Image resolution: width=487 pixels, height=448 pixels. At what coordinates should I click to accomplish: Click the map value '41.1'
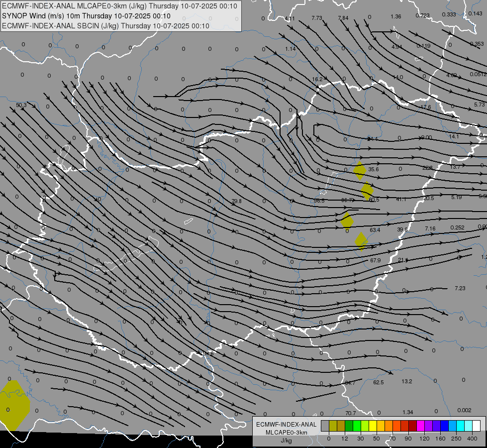point(401,199)
